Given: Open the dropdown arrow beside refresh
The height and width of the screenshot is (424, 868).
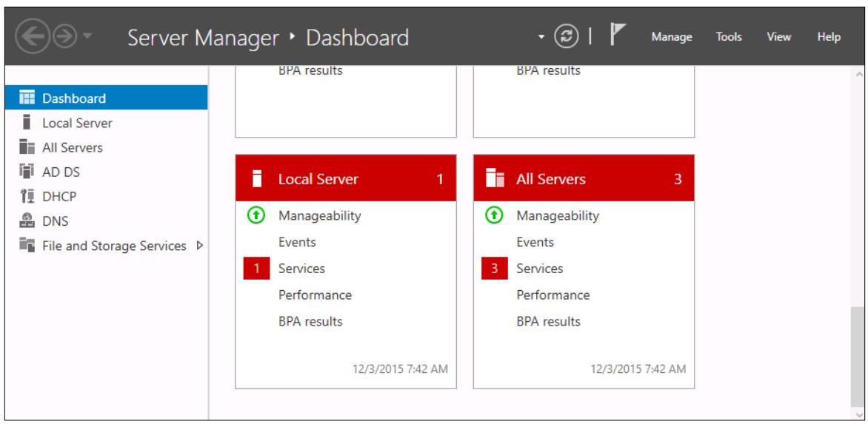Looking at the screenshot, I should tap(541, 37).
